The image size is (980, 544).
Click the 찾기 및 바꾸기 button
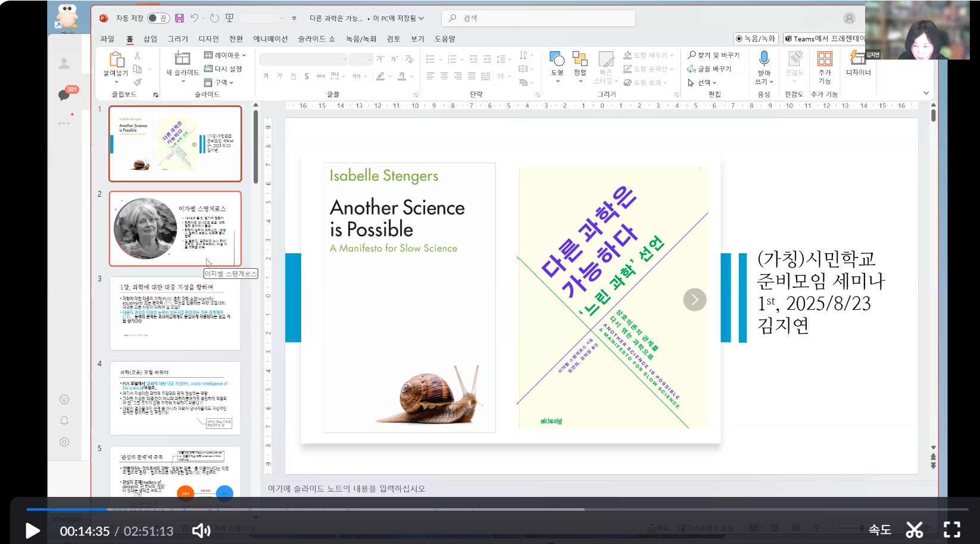coord(713,55)
